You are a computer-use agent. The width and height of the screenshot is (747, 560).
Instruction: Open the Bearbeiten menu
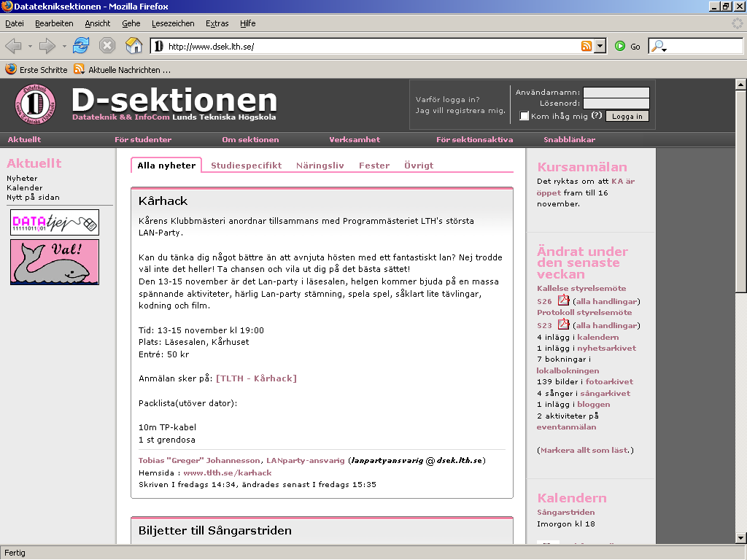coord(54,23)
